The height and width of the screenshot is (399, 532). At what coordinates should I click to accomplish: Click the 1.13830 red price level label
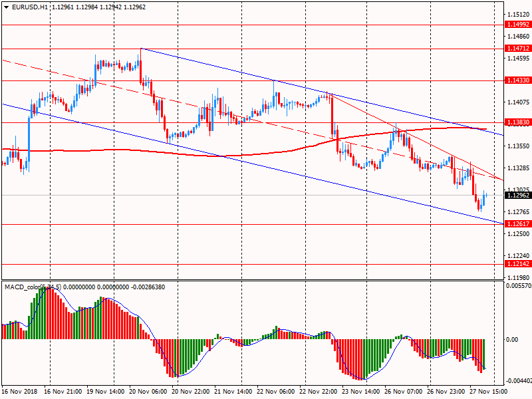coord(517,122)
